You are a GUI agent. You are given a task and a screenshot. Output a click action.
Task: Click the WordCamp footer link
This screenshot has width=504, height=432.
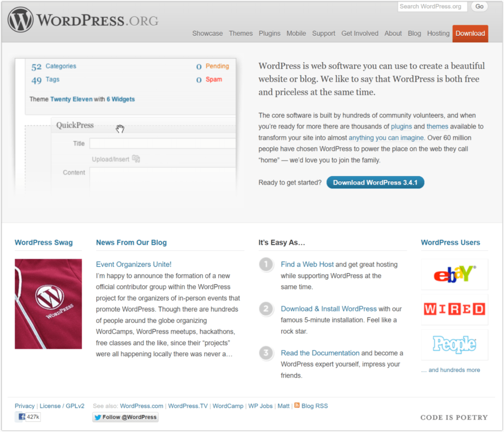point(228,406)
